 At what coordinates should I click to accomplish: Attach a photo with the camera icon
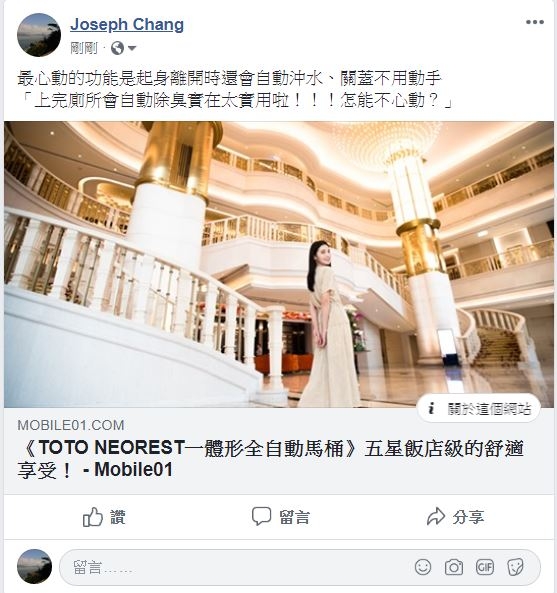454,567
